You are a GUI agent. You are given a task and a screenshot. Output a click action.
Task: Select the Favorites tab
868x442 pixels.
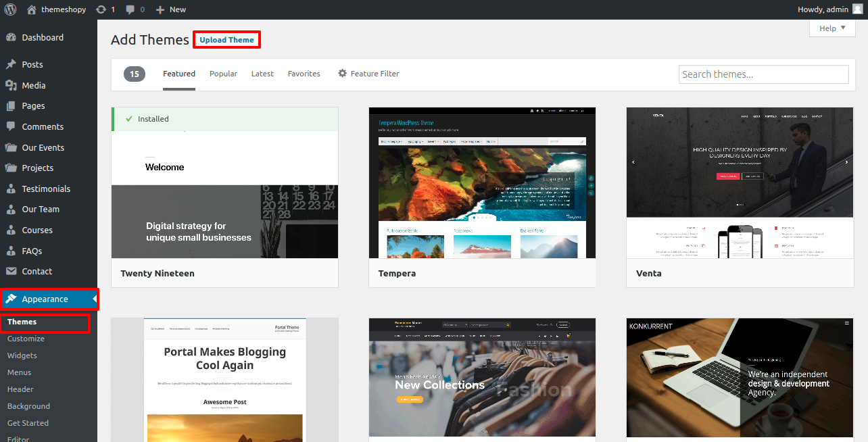[x=304, y=74]
